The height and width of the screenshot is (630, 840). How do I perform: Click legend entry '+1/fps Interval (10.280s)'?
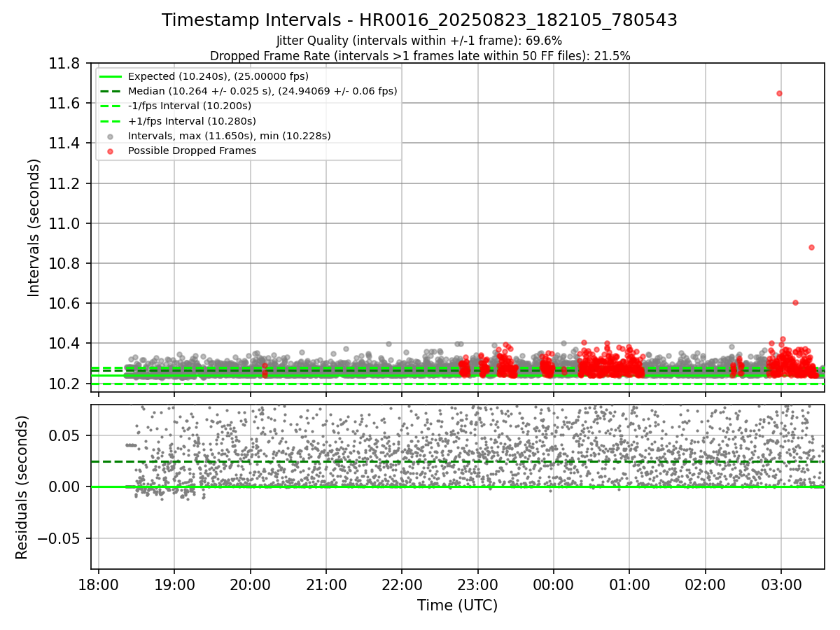coord(192,121)
